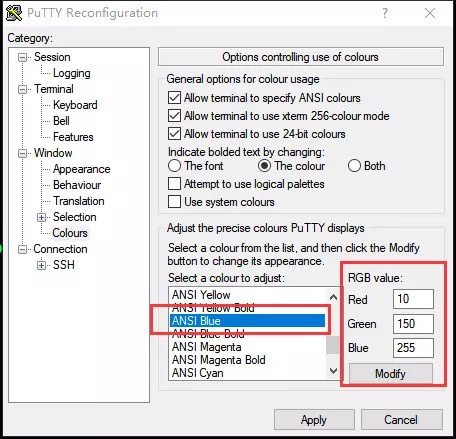Expand the SSH tree node
This screenshot has width=456, height=439.
tap(41, 265)
